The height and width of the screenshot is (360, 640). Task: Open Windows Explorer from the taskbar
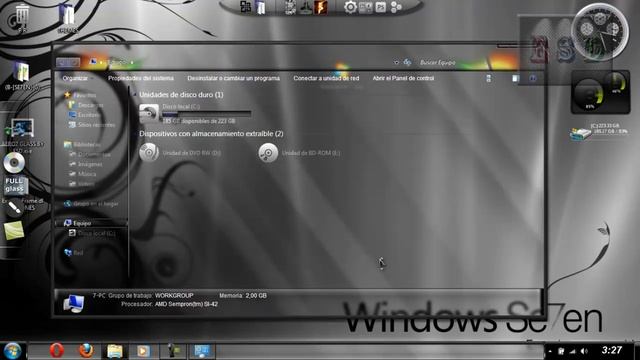click(x=115, y=351)
